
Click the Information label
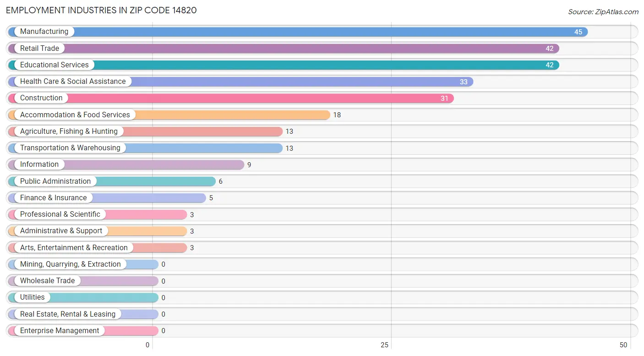(x=39, y=164)
